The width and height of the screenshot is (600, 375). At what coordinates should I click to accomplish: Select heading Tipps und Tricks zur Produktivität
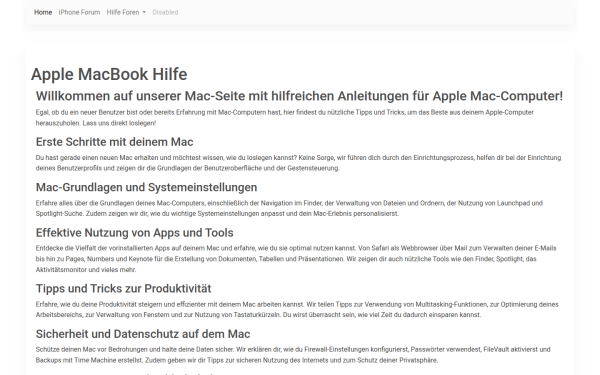click(x=123, y=289)
